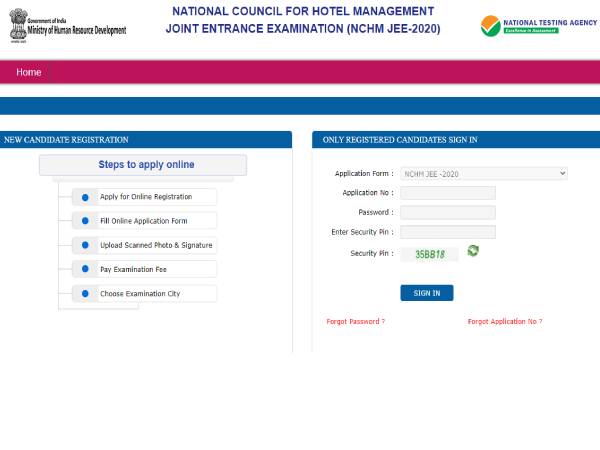Click the Government of India emblem logo
This screenshot has height=450, width=600.
point(18,25)
